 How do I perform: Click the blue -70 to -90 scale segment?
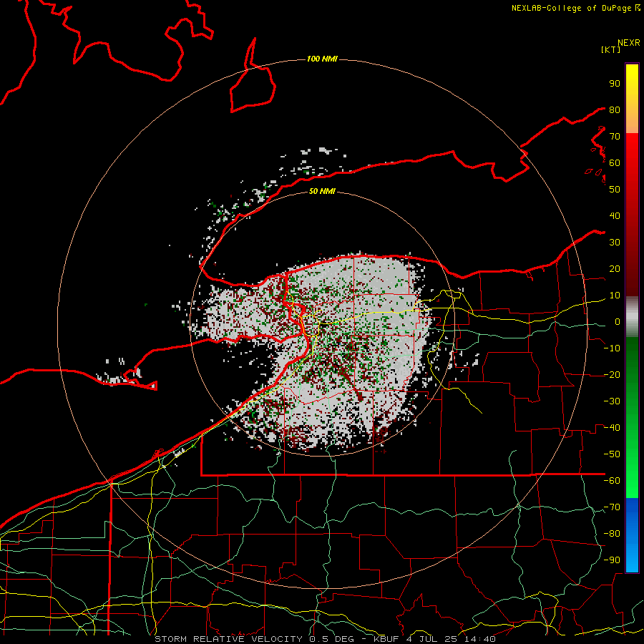point(632,535)
